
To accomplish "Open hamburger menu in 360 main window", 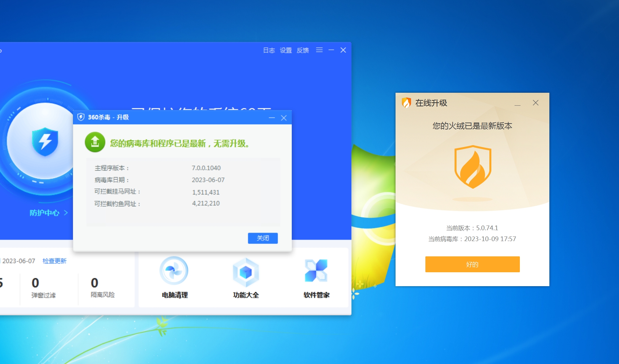I will tap(319, 50).
